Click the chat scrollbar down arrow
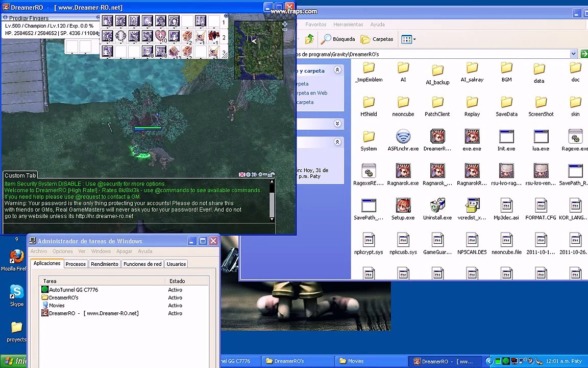Image resolution: width=588 pixels, height=368 pixels. coord(272,219)
